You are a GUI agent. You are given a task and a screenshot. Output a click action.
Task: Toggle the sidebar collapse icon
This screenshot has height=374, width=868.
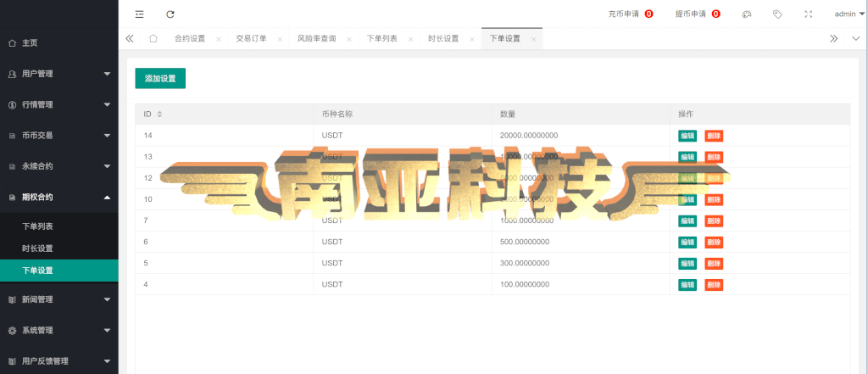(140, 14)
